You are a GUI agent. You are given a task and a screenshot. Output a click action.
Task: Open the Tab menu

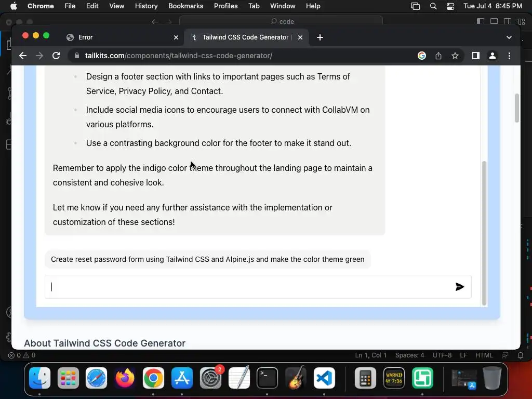pyautogui.click(x=254, y=6)
